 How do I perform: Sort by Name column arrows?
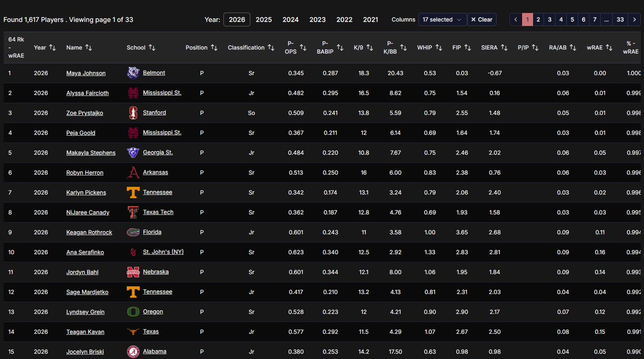click(89, 47)
